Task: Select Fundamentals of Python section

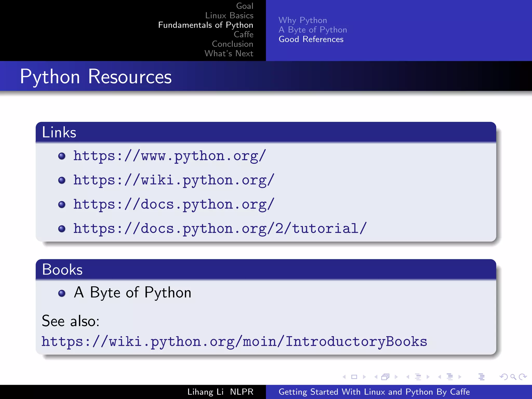Action: 206,25
